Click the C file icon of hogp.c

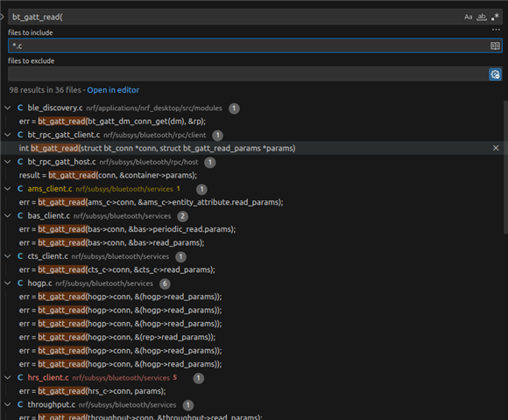click(x=20, y=283)
